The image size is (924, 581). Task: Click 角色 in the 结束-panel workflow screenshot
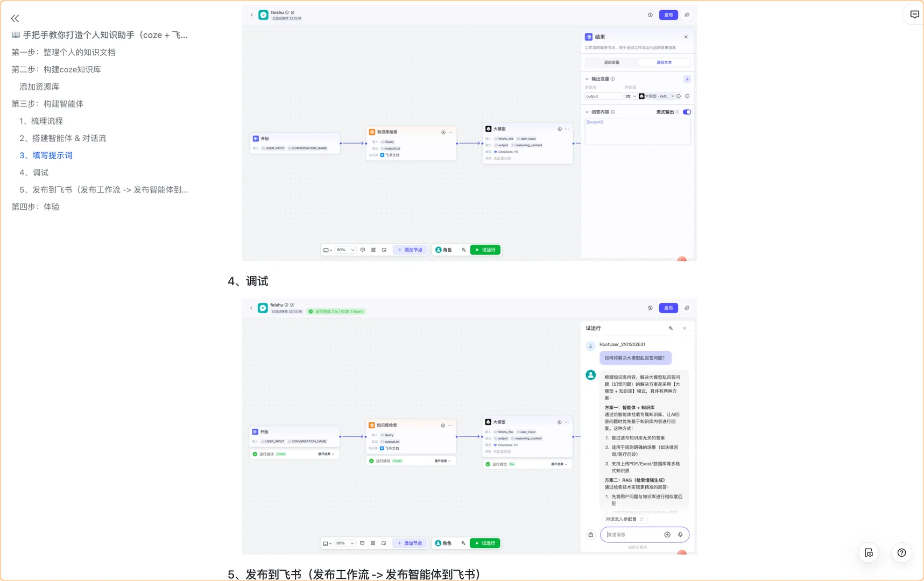pos(443,250)
